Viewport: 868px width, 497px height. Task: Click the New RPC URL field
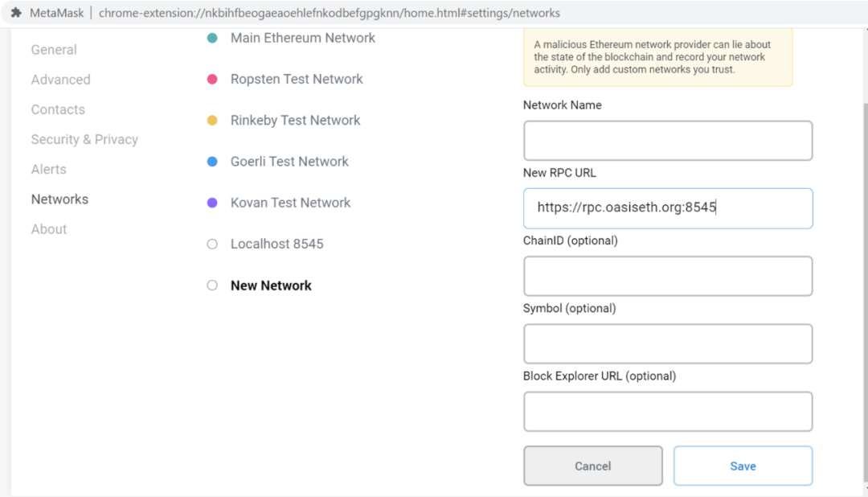(668, 208)
